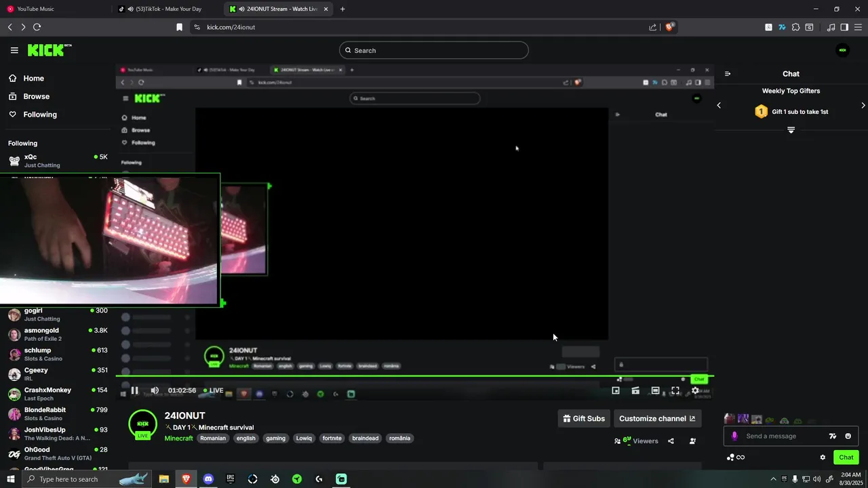Open the Windows Start menu
Screen dimensions: 868x488
tap(10, 479)
